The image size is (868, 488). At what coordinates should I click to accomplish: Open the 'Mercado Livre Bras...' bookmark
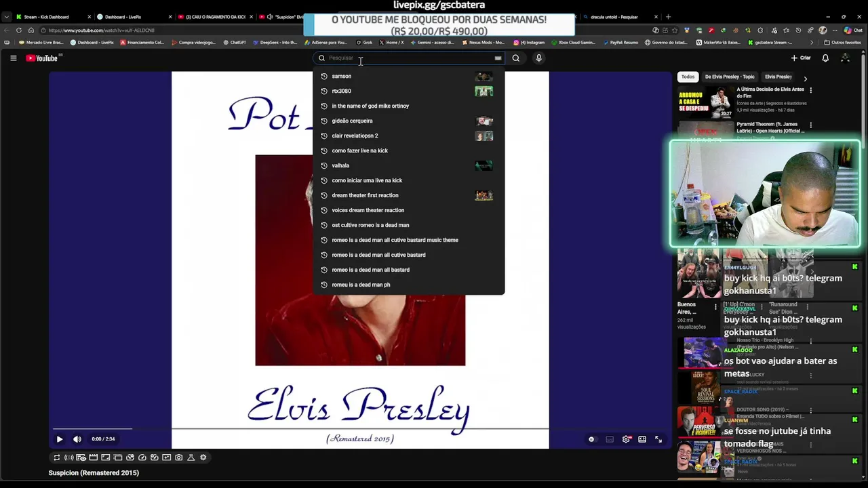(x=41, y=43)
